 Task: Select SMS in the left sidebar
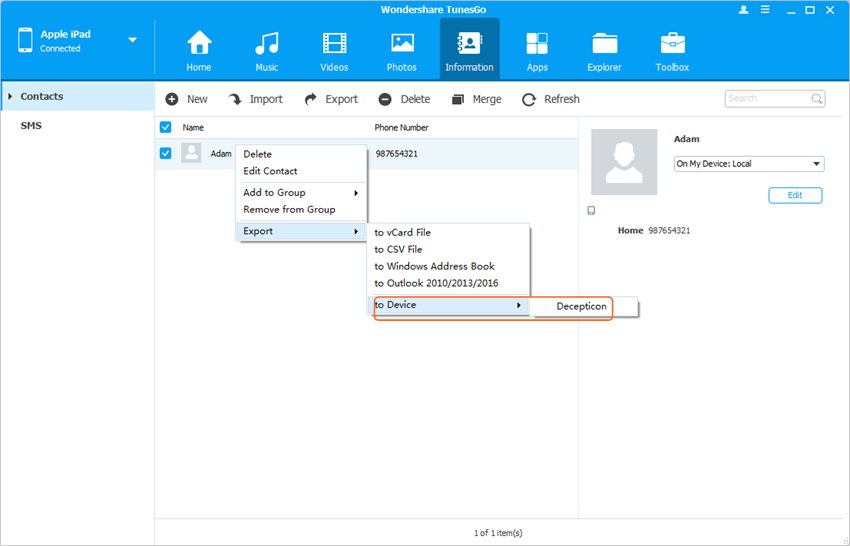(x=31, y=126)
